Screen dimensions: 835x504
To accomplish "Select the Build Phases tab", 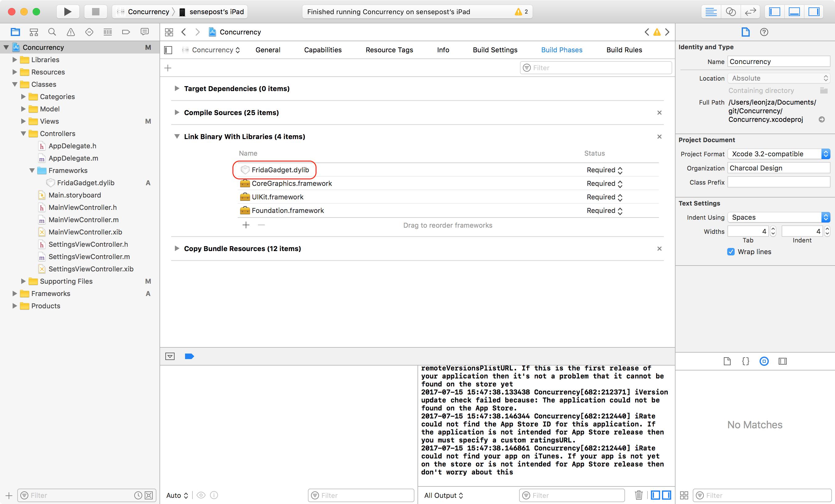I will [561, 50].
